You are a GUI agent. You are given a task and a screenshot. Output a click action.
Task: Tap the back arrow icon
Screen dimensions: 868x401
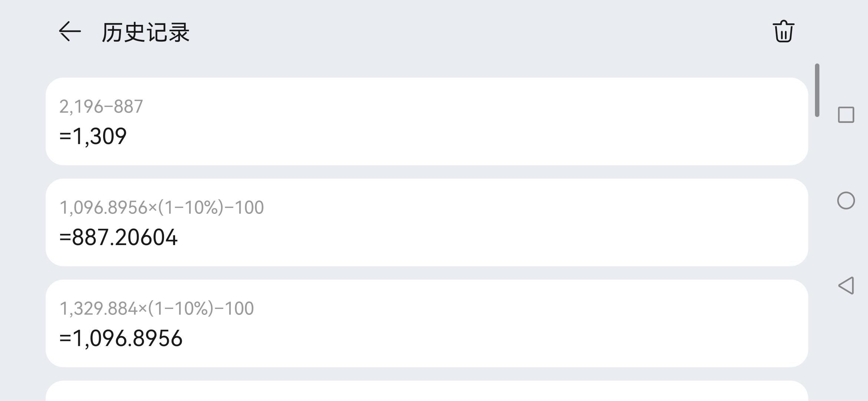pyautogui.click(x=70, y=32)
